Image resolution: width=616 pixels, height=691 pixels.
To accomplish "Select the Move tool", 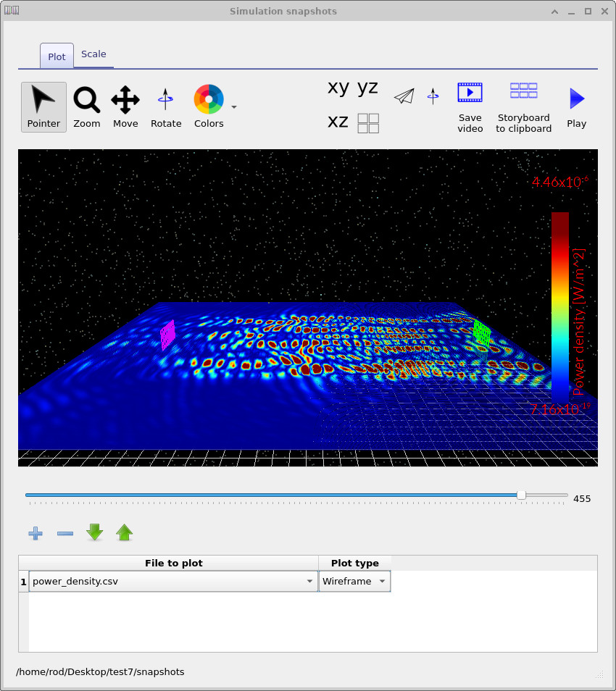I will pos(125,101).
